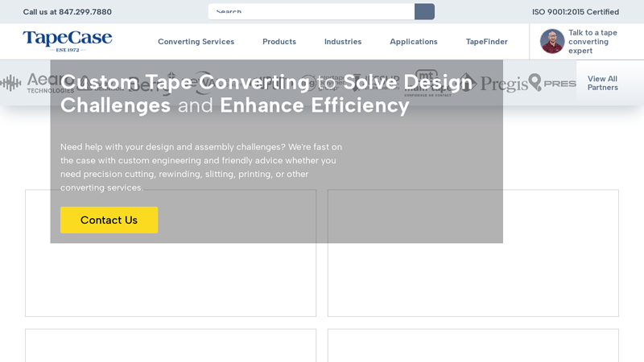644x362 pixels.
Task: Open the Applications menu
Action: point(414,42)
